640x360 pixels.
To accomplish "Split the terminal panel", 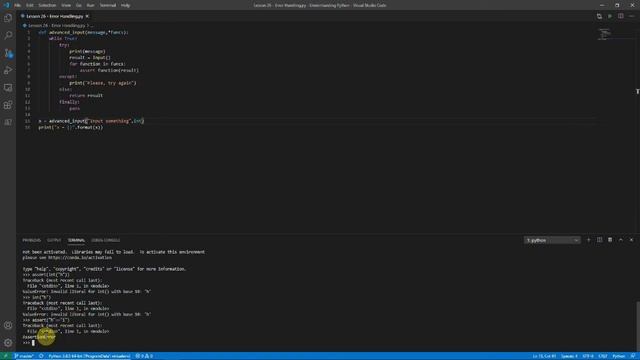I will pos(599,240).
